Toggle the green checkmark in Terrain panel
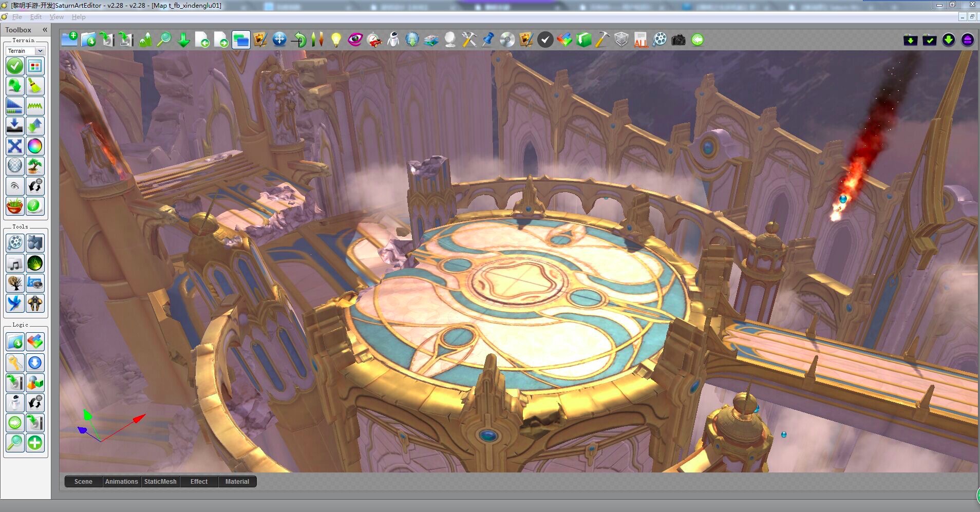This screenshot has height=512, width=980. 15,66
